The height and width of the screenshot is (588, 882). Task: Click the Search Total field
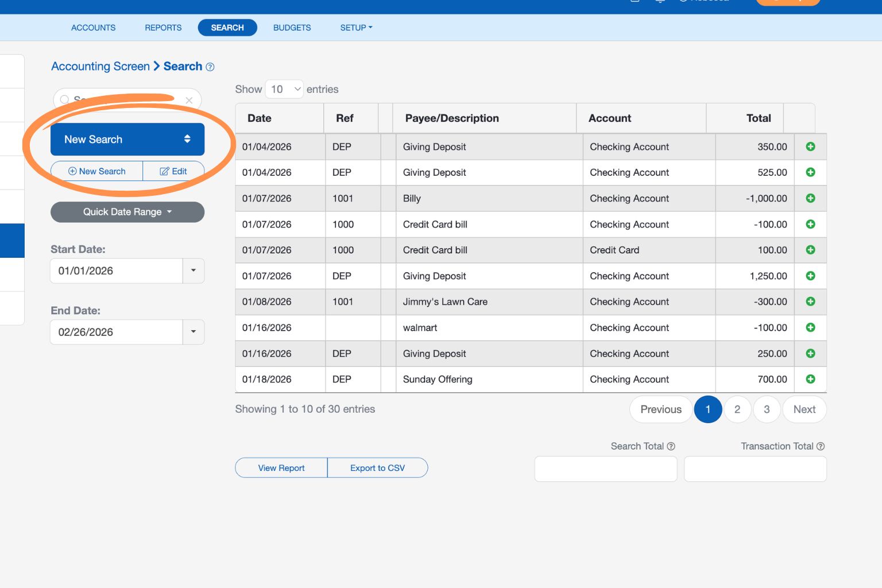coord(606,469)
